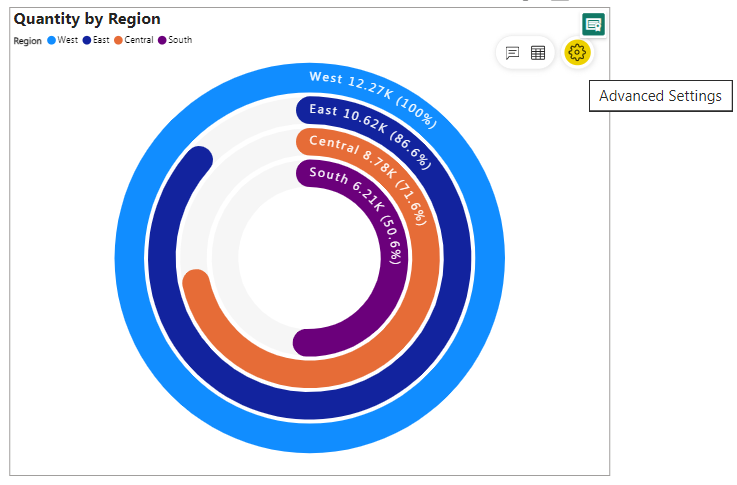Screen dimensions: 737x485
Task: Open Advanced Settings via the gear icon
Action: pyautogui.click(x=577, y=53)
